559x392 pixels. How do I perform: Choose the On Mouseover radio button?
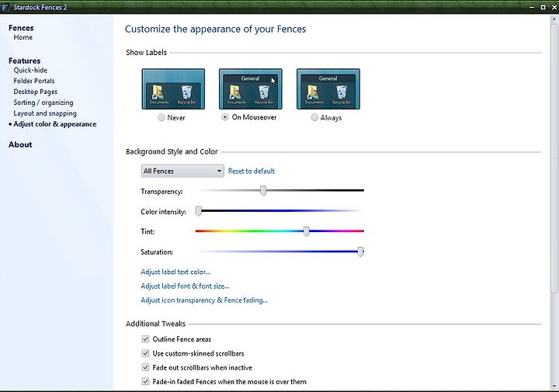click(x=224, y=117)
